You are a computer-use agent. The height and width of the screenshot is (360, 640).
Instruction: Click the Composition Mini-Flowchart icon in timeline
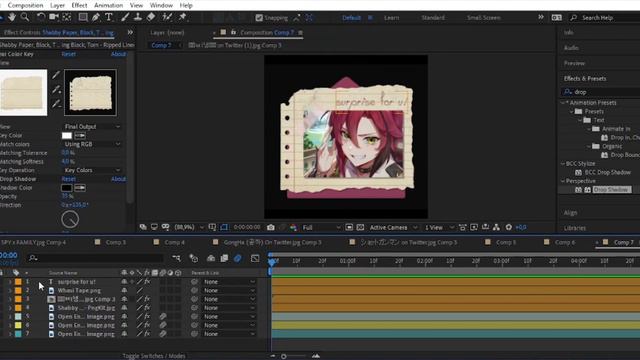click(176, 258)
